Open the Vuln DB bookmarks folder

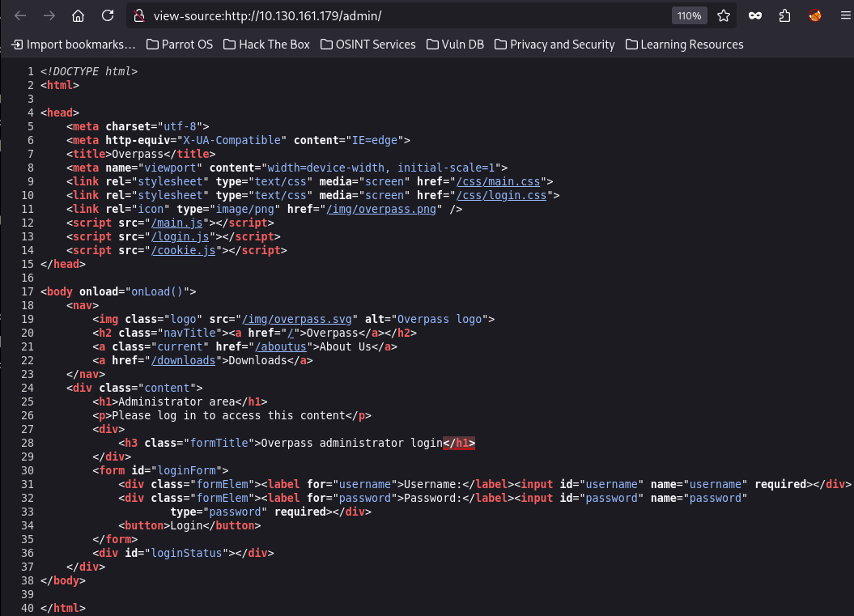455,45
